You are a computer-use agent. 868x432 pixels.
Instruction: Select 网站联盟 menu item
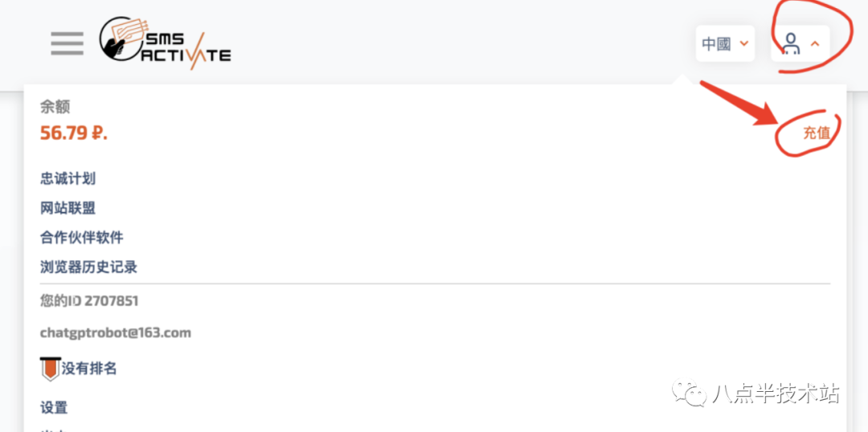click(68, 208)
